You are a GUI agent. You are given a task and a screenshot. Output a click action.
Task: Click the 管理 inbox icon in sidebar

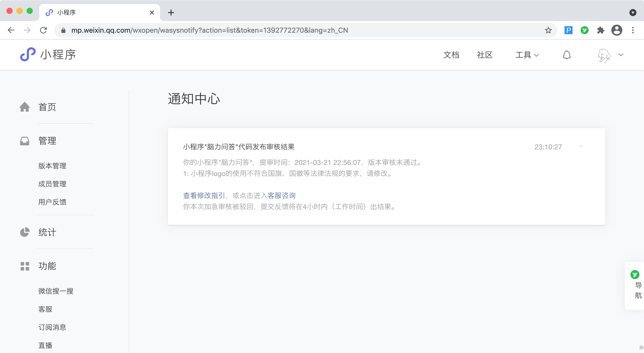(x=25, y=141)
